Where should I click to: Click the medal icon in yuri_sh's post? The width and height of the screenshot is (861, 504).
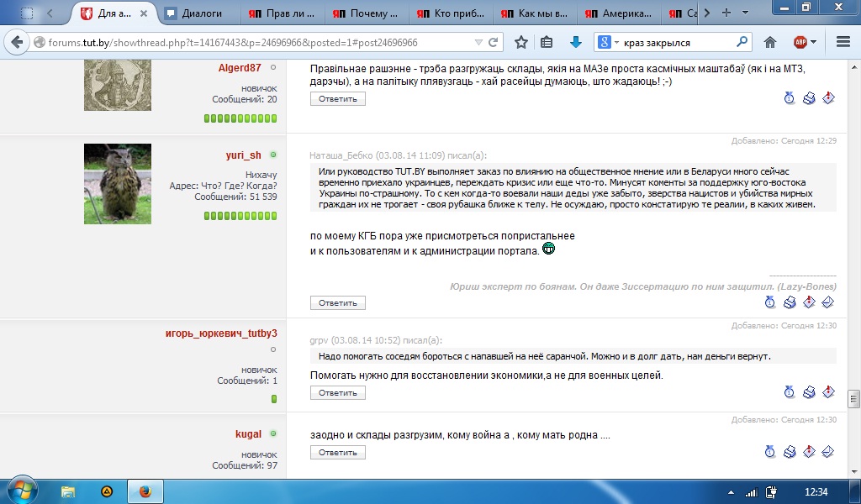770,302
